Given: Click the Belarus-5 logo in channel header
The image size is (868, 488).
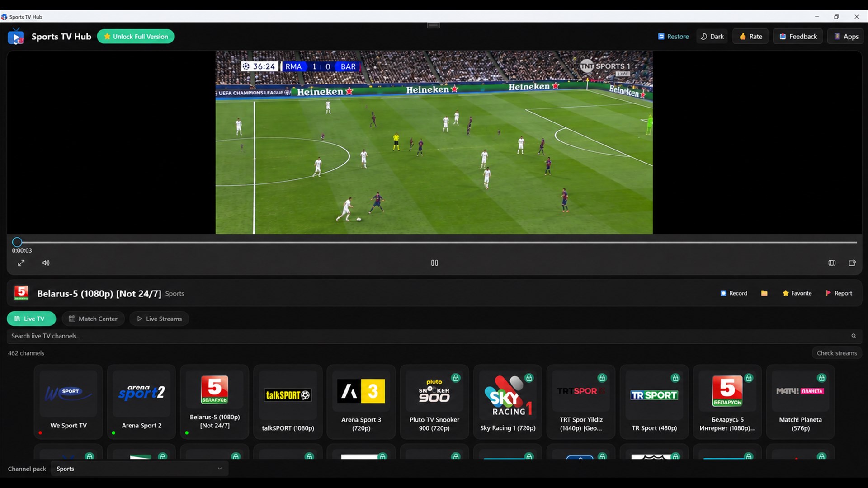Looking at the screenshot, I should (21, 293).
